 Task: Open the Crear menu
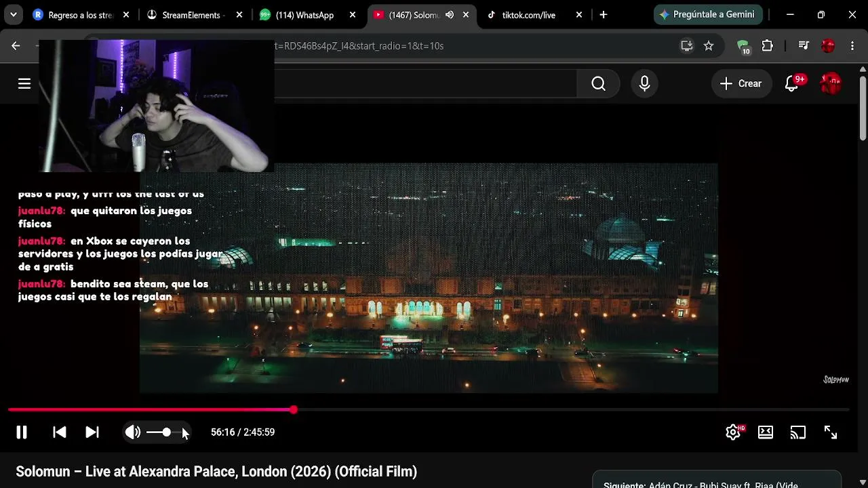(741, 83)
